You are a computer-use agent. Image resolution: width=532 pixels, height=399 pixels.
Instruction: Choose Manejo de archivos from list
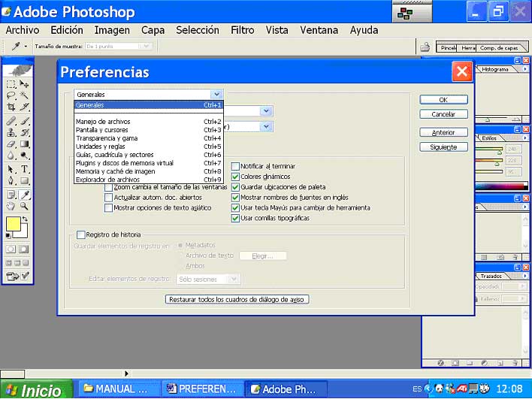149,122
